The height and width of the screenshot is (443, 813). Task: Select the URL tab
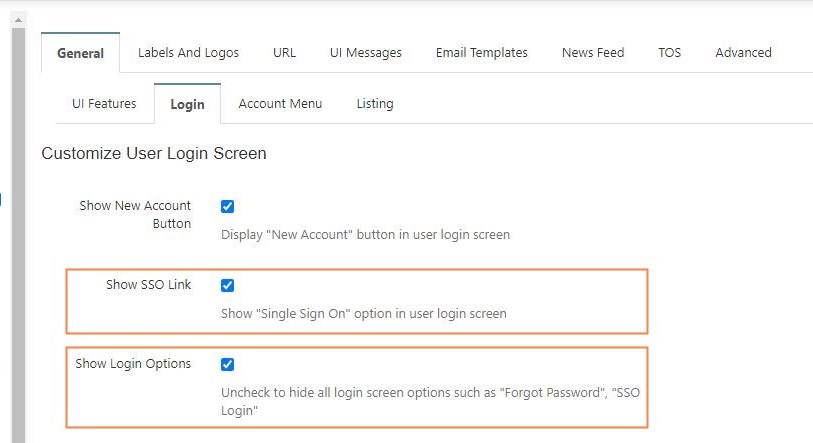284,52
